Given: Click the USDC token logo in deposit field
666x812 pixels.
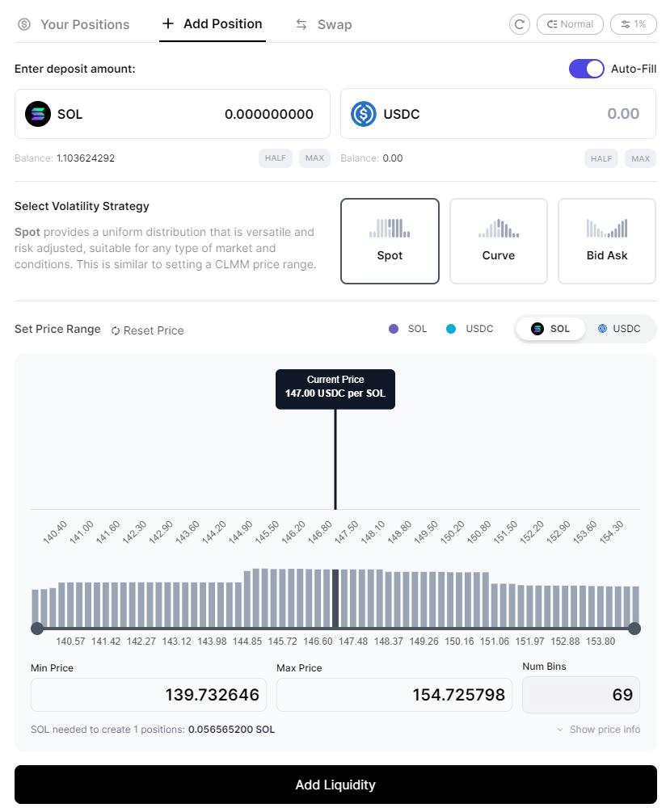Looking at the screenshot, I should point(364,114).
